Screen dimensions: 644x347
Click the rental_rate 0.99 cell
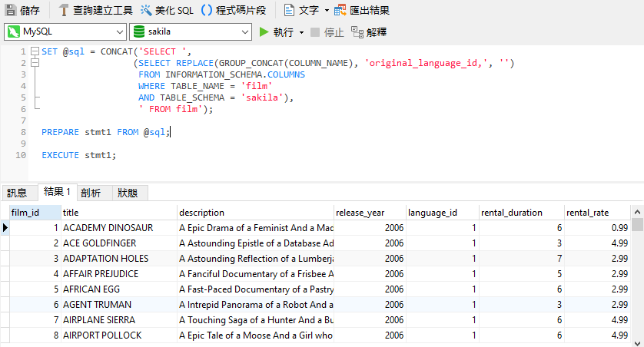[597, 228]
